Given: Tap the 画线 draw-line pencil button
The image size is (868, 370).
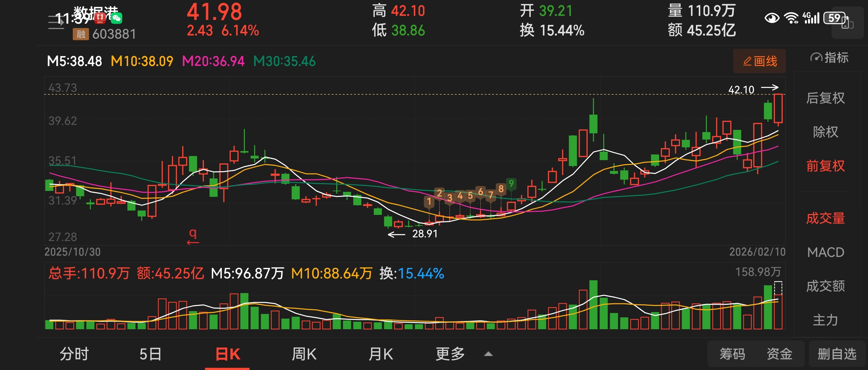Looking at the screenshot, I should 759,61.
